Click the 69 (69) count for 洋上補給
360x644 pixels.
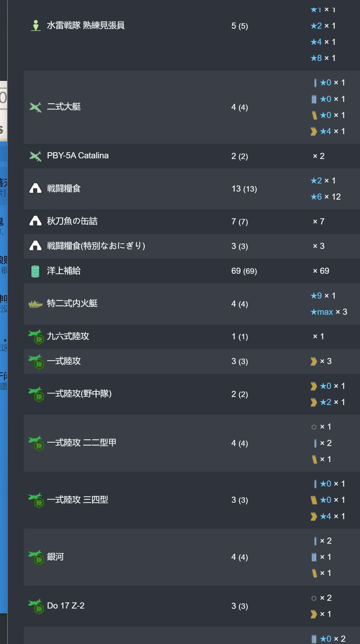[244, 271]
